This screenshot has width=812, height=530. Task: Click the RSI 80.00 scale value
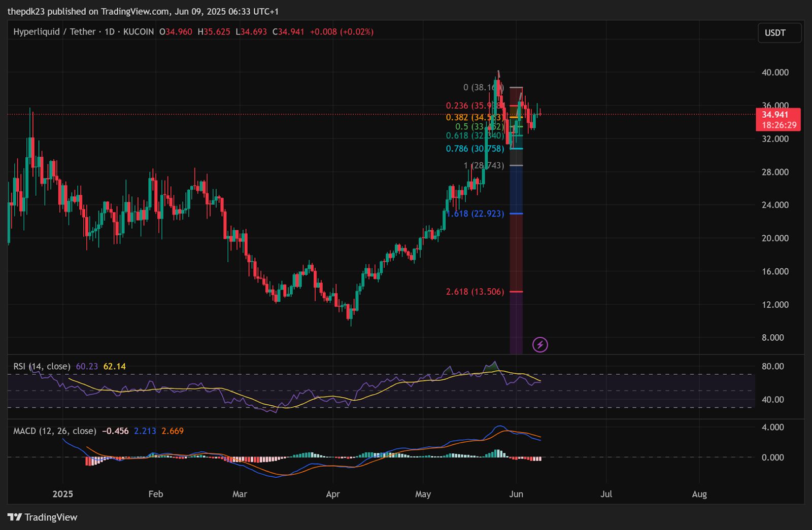(772, 366)
